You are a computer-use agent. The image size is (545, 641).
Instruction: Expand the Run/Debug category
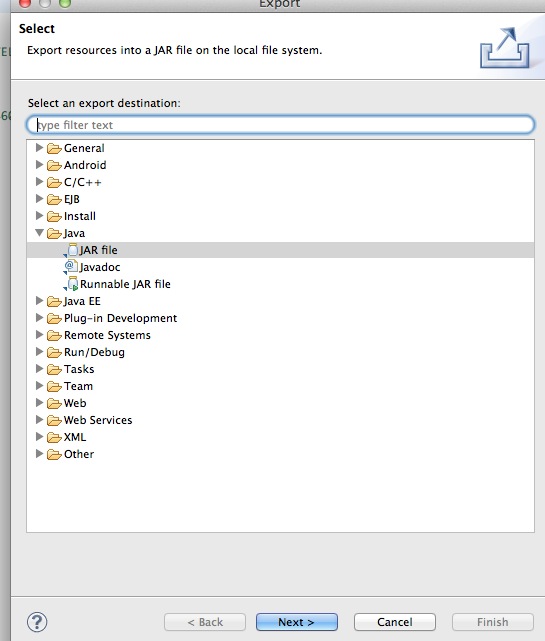coord(39,352)
